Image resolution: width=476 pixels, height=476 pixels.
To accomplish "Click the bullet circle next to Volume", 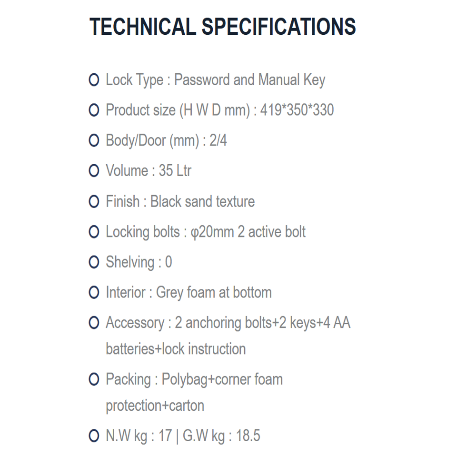I will 94,170.
